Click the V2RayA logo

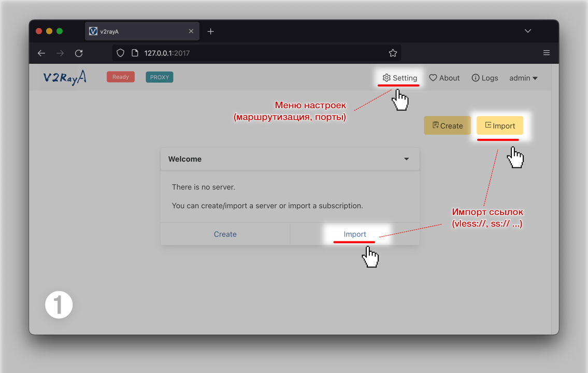pos(65,78)
